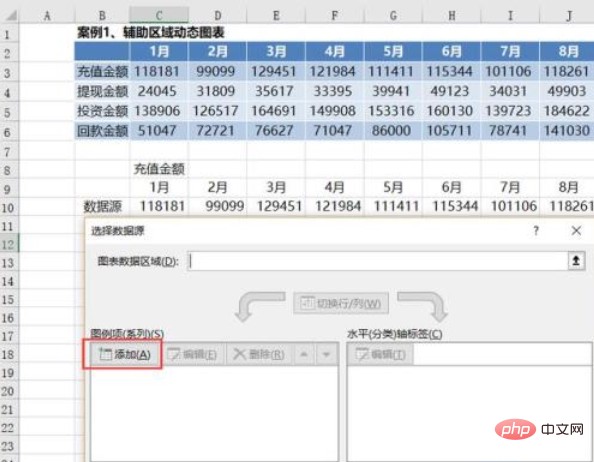Click the help question mark in dialog

coord(536,230)
